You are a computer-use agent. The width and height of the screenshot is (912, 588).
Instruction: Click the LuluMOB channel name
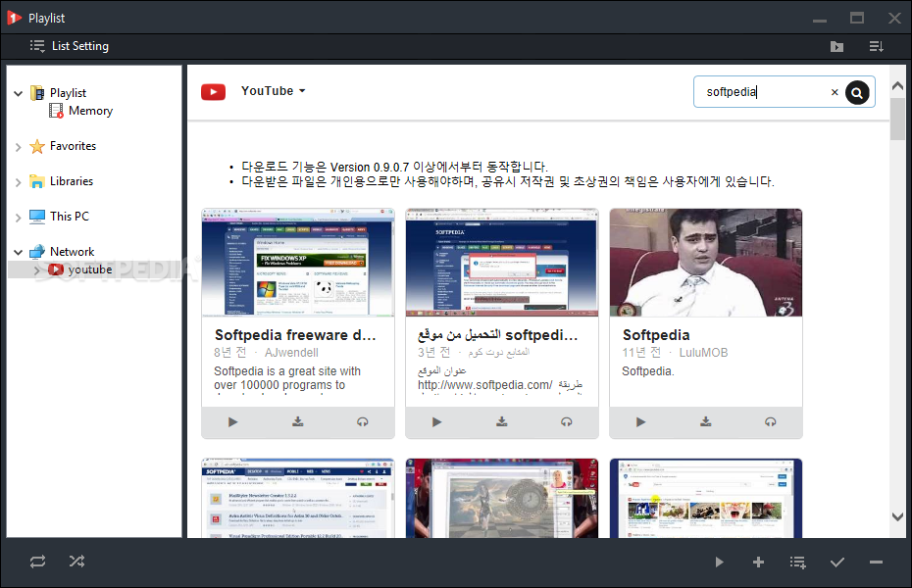click(x=703, y=352)
